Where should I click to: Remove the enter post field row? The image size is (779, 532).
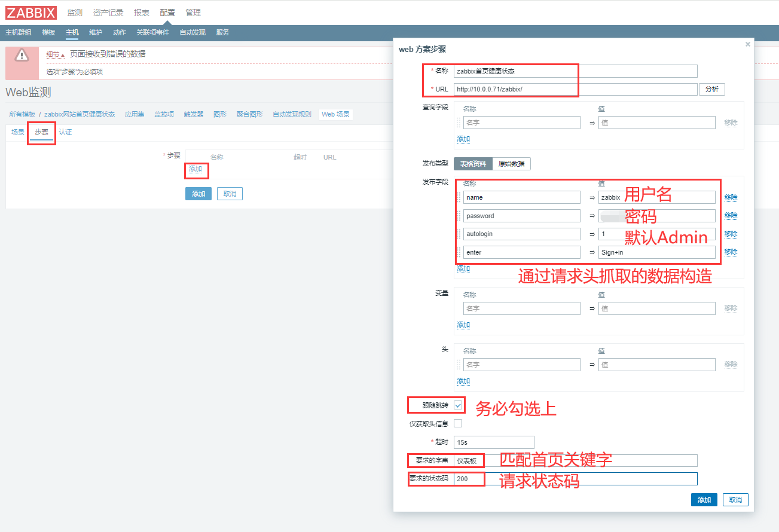pos(731,252)
